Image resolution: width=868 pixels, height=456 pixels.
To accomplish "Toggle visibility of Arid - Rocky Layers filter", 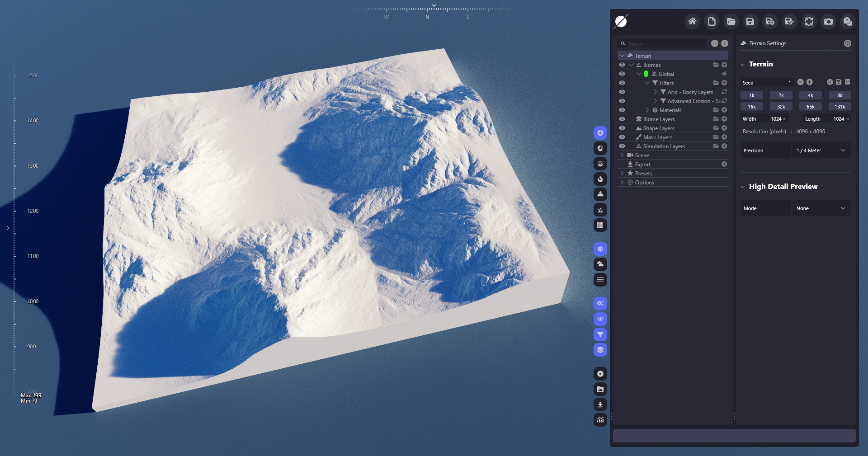I will (x=622, y=92).
